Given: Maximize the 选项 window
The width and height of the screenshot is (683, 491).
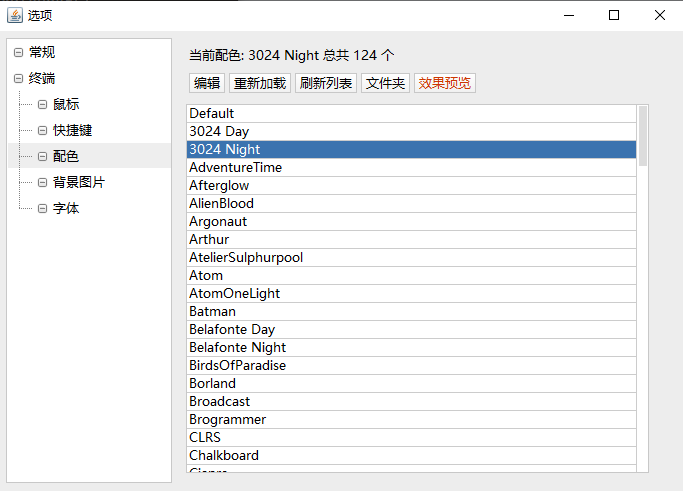Looking at the screenshot, I should tap(614, 15).
